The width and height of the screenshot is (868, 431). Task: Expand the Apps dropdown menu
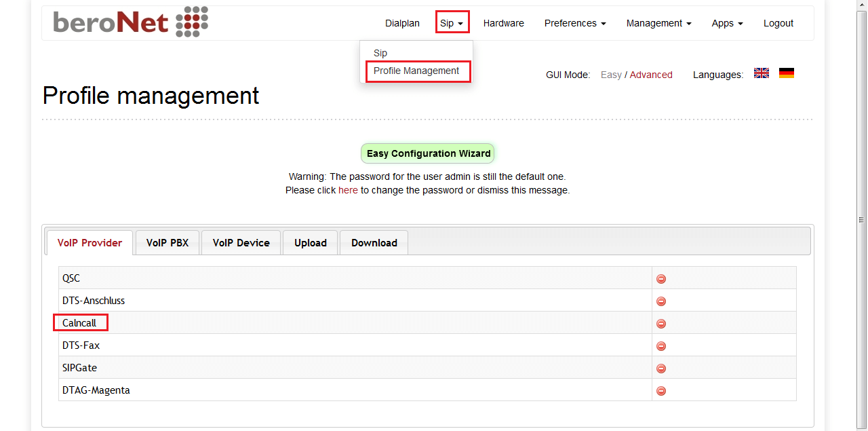point(727,23)
